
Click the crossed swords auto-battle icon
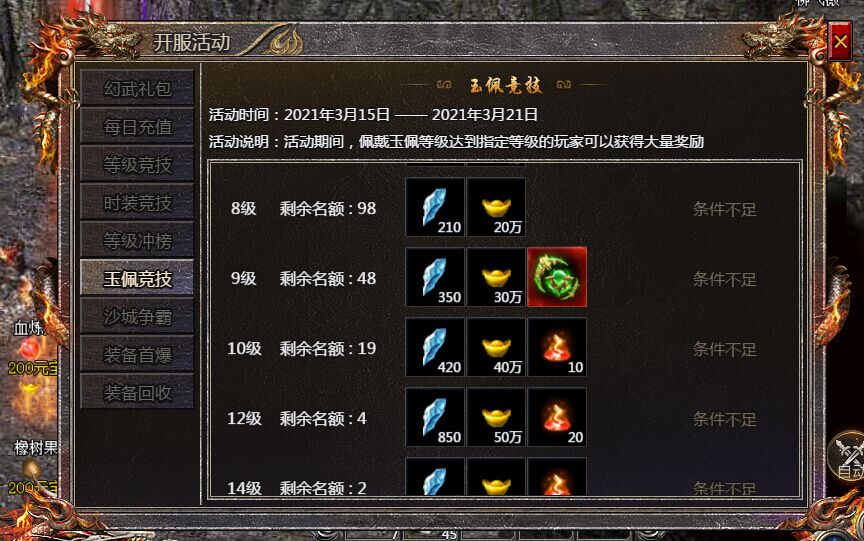848,456
